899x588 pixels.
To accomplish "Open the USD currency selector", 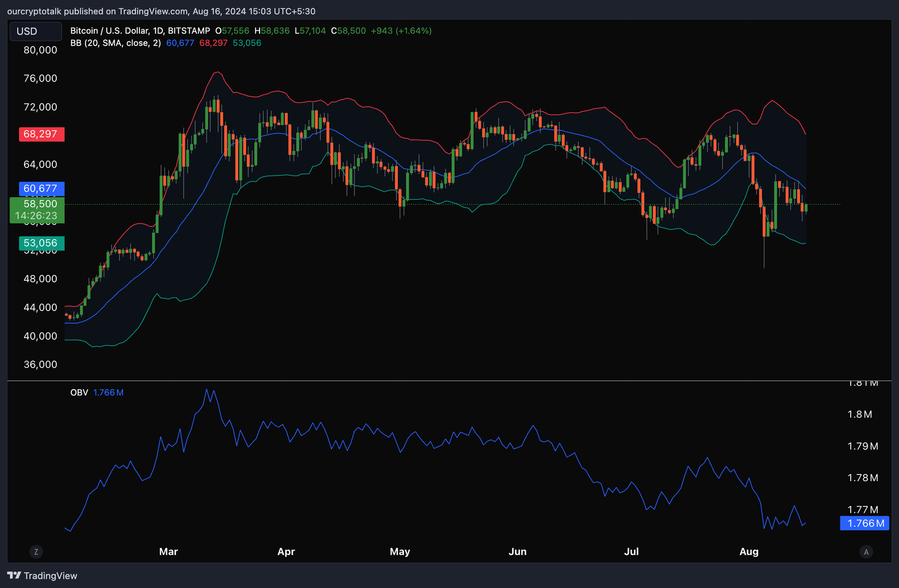I will pyautogui.click(x=35, y=31).
